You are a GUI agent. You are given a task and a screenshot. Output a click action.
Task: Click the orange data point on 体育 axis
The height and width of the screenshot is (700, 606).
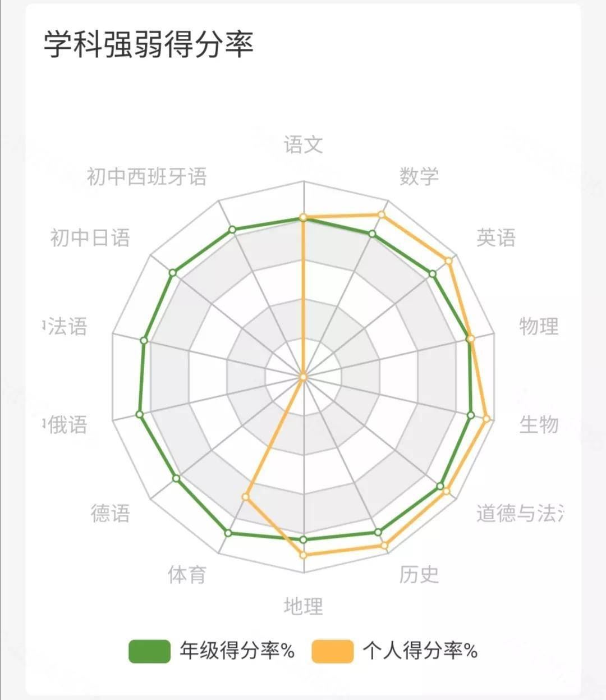pos(245,497)
